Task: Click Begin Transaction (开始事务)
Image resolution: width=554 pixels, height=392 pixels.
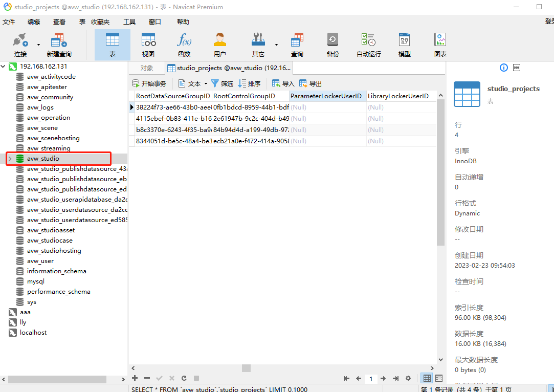Action: click(149, 83)
